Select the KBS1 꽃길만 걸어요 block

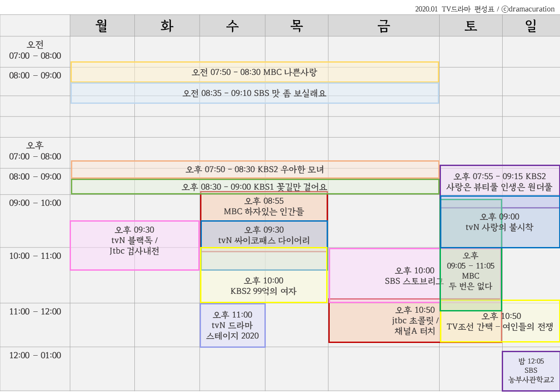(254, 187)
